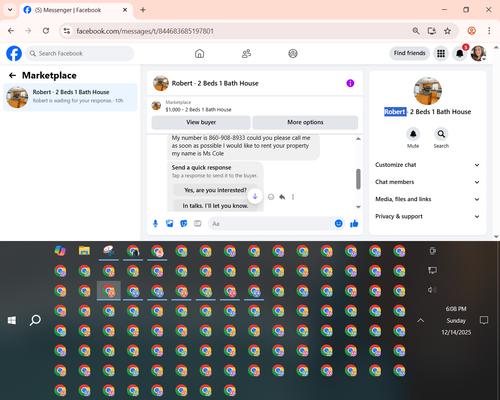500x400 pixels.
Task: Expand the Privacy & support section
Action: tap(427, 216)
